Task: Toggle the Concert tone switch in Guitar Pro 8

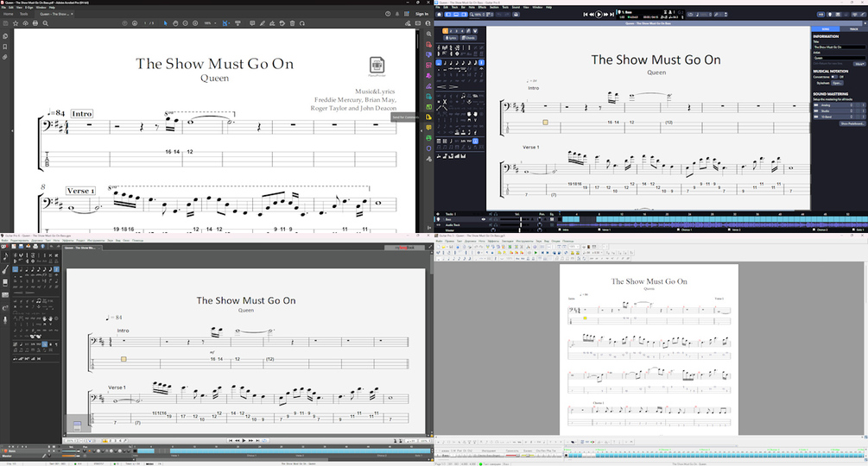Action: 834,77
